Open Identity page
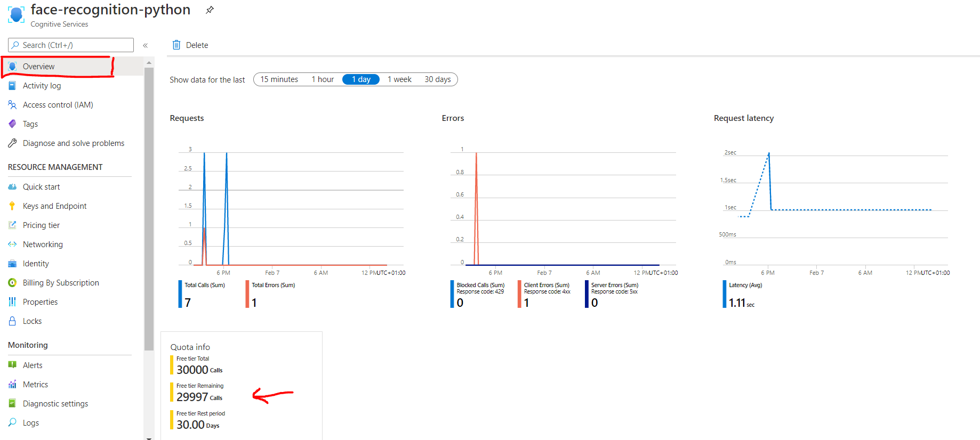 [36, 264]
